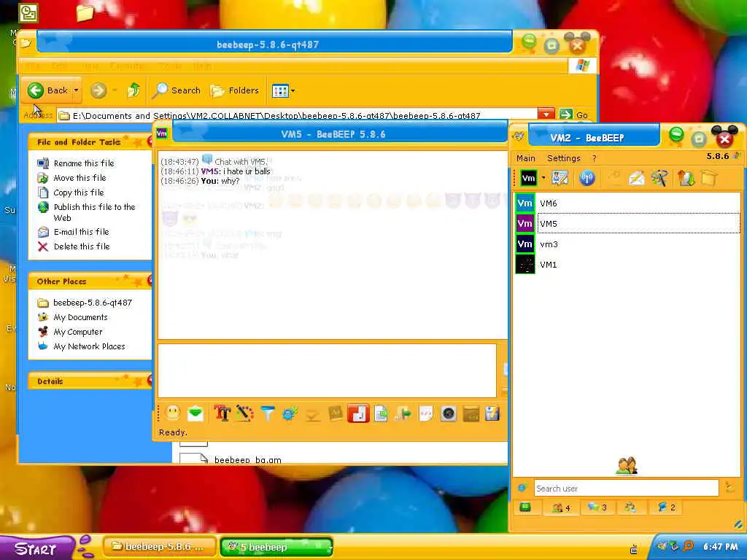Click the last notepad icon in chat toolbar
The image size is (747, 560).
(492, 413)
